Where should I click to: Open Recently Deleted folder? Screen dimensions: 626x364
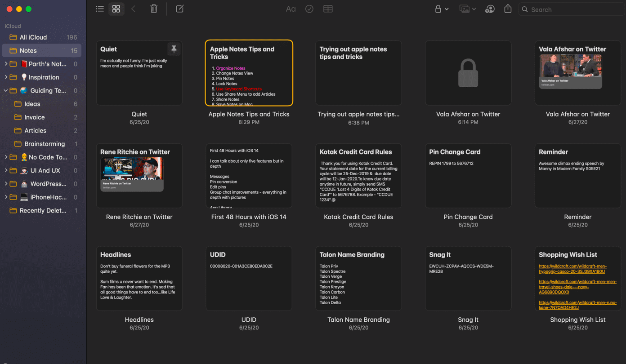[42, 210]
